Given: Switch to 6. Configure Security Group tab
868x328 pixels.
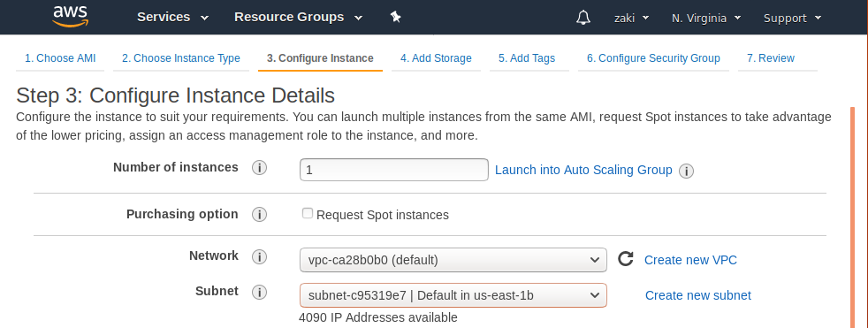Looking at the screenshot, I should point(653,58).
